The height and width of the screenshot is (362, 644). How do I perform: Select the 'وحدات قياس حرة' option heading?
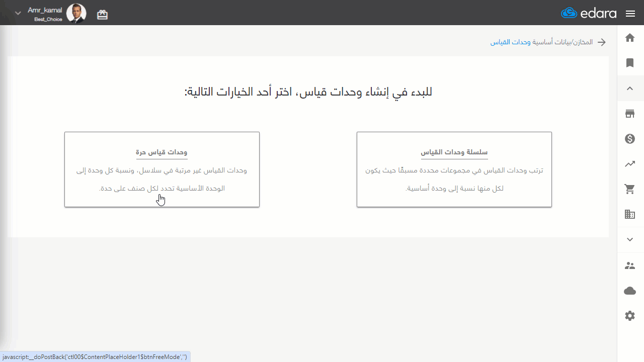click(x=162, y=152)
